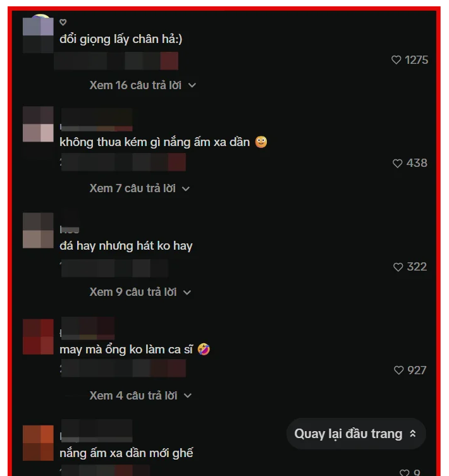449x476 pixels.
Task: Expand "Xem 7 câu trả lời" replies
Action: pos(140,188)
